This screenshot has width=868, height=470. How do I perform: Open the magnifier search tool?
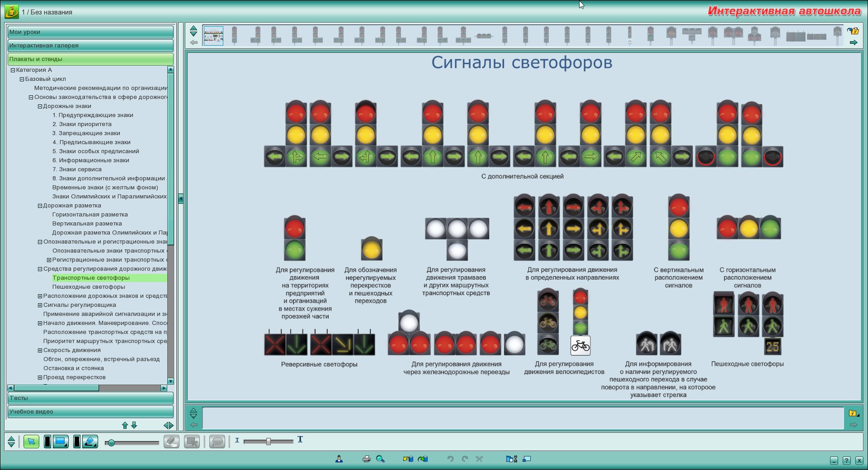click(x=380, y=459)
